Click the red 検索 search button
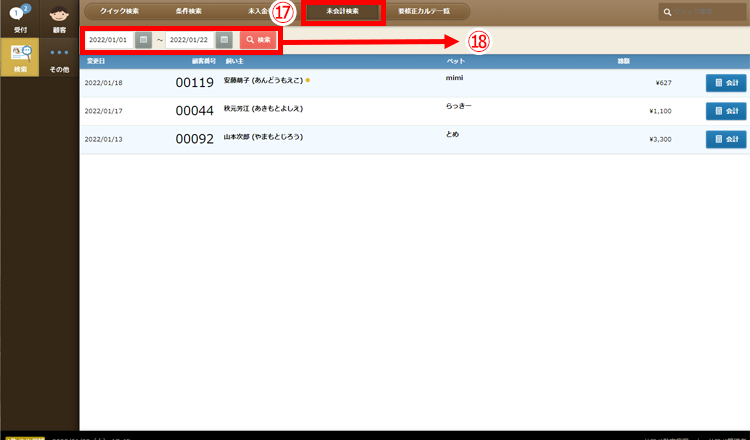 tap(258, 40)
